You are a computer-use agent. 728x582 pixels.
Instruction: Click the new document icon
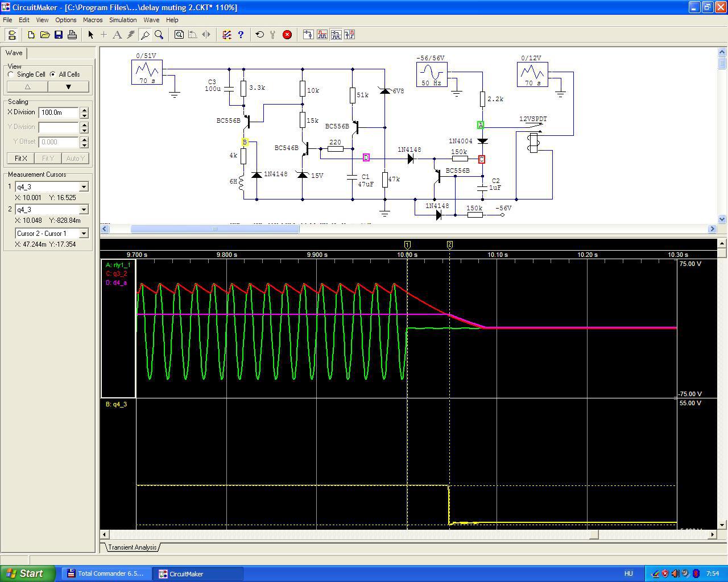pyautogui.click(x=31, y=35)
